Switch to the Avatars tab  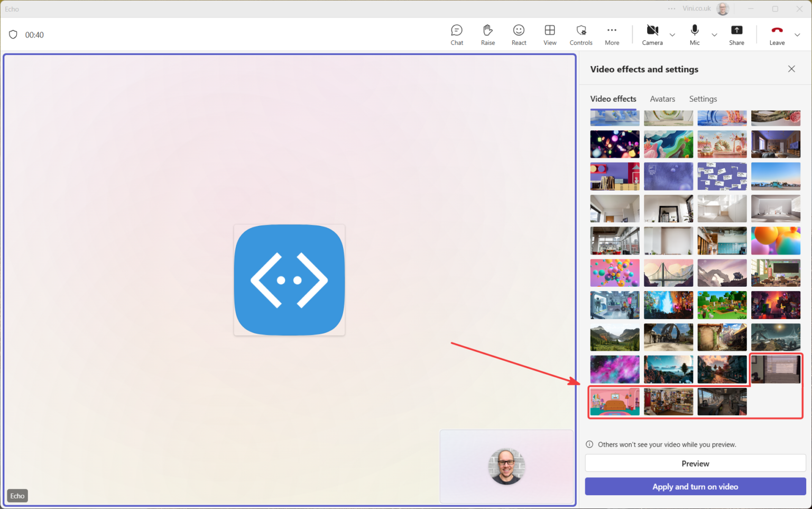click(662, 99)
